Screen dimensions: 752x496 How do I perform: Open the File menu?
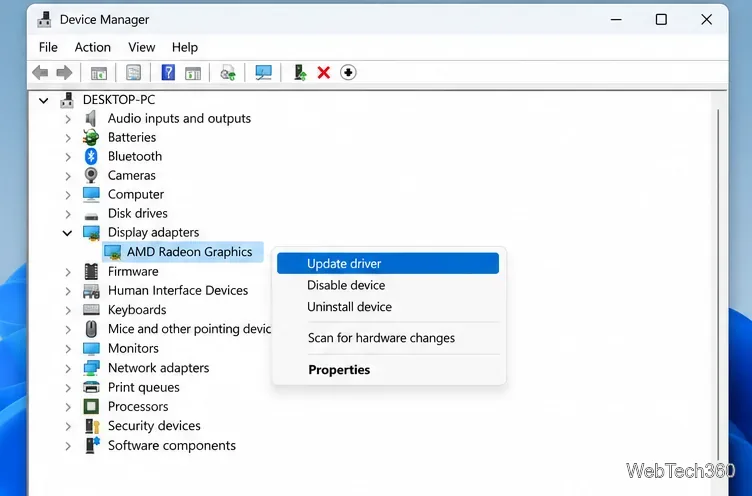pyautogui.click(x=48, y=47)
